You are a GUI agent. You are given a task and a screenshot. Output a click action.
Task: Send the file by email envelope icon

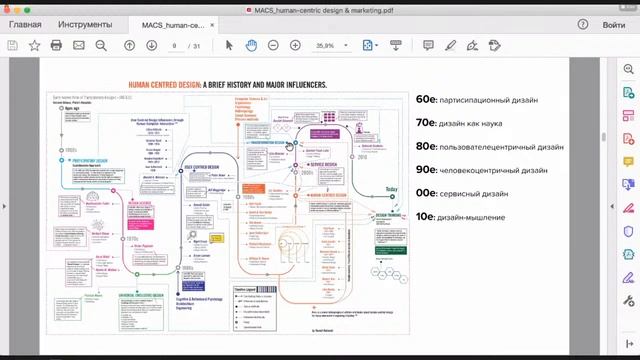(79, 45)
